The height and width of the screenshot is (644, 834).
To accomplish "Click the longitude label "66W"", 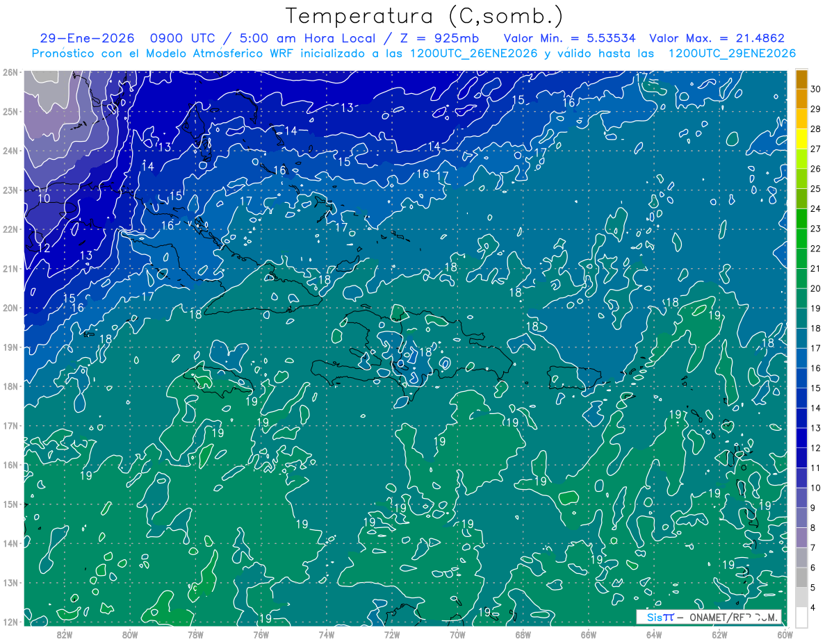I will [589, 634].
